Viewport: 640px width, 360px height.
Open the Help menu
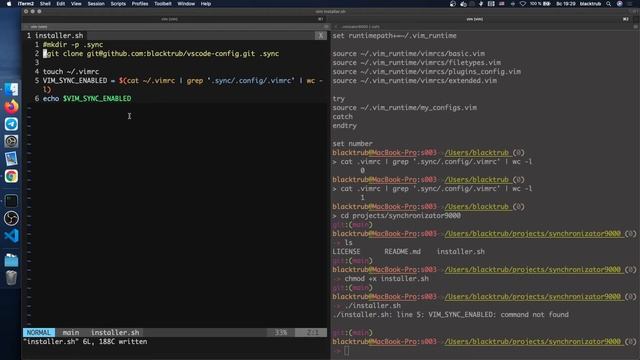tap(206, 4)
